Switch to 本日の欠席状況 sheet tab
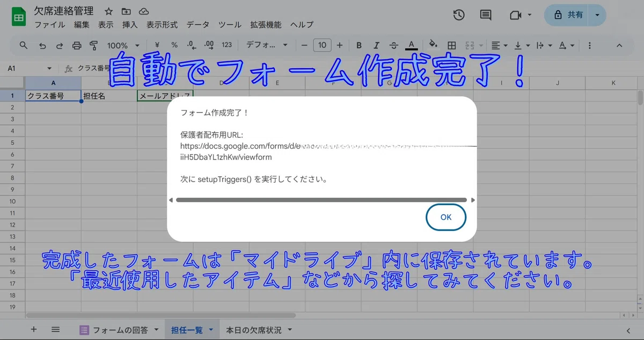This screenshot has width=644, height=340. 259,330
